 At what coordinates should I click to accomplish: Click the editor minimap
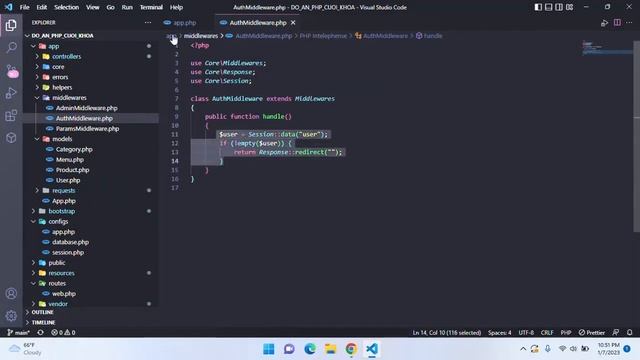coord(607,48)
